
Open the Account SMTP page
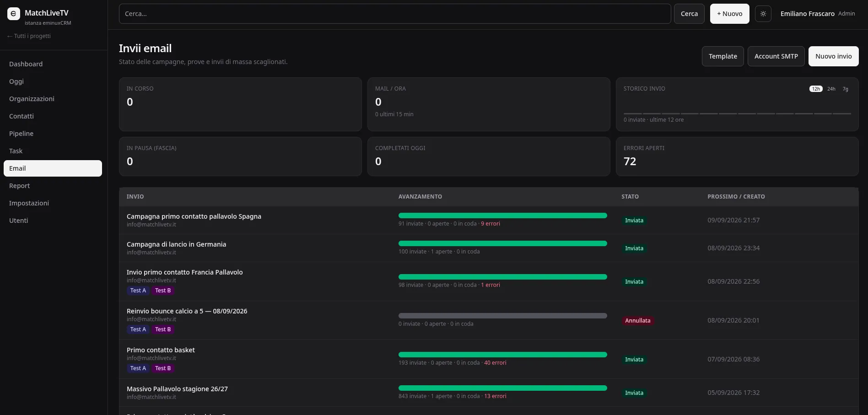[x=776, y=56]
